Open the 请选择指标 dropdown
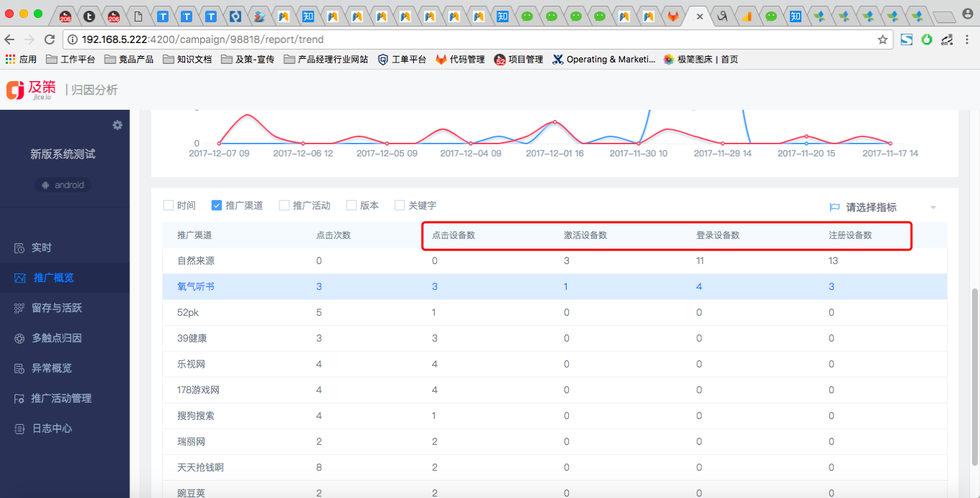 click(x=882, y=207)
